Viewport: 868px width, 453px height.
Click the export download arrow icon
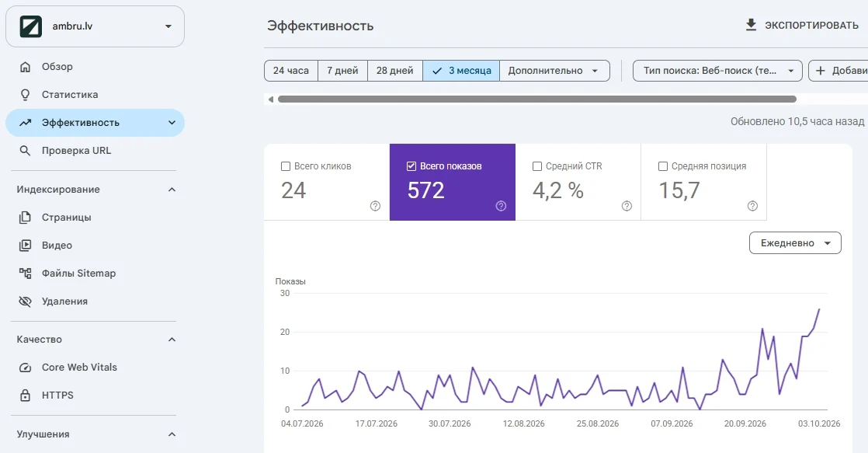751,25
